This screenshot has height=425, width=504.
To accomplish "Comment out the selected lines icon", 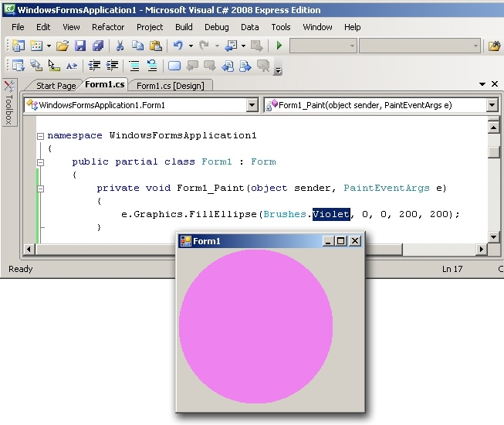I will tap(134, 66).
